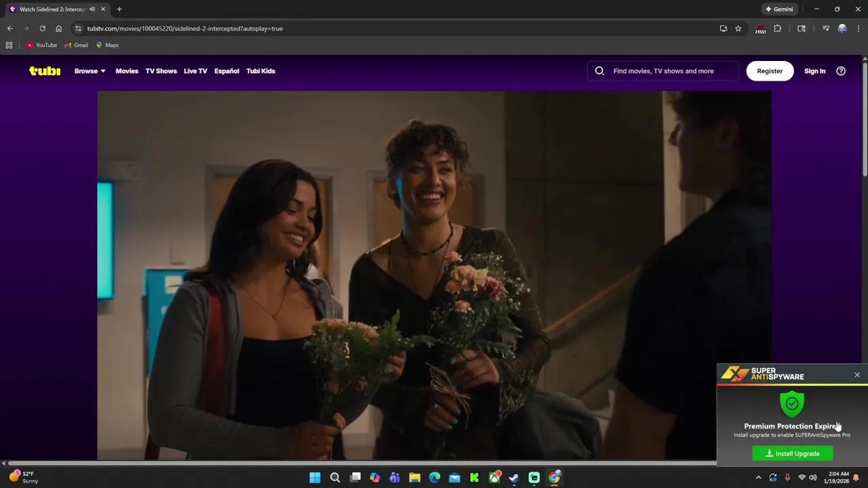Open Copilot from taskbar
This screenshot has width=868, height=488.
click(x=375, y=478)
